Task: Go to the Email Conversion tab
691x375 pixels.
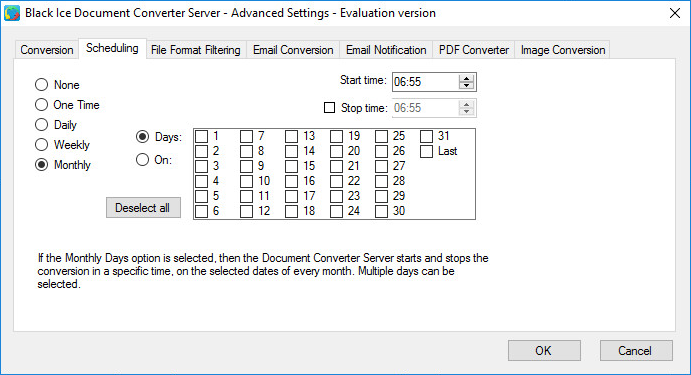Action: tap(293, 50)
